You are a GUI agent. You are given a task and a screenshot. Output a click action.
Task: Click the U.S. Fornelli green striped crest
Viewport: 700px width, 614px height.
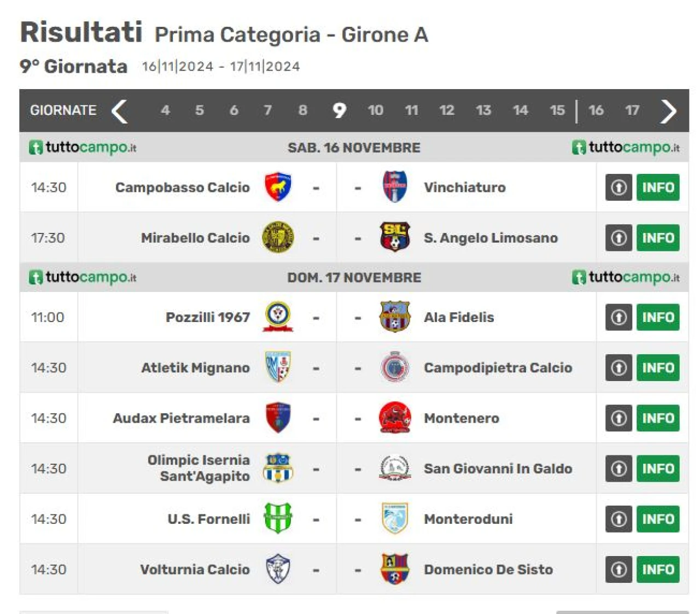tap(278, 518)
